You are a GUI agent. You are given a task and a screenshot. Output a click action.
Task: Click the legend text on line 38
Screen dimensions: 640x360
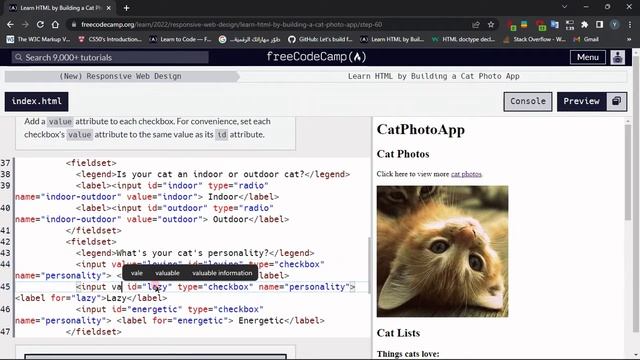(210, 174)
